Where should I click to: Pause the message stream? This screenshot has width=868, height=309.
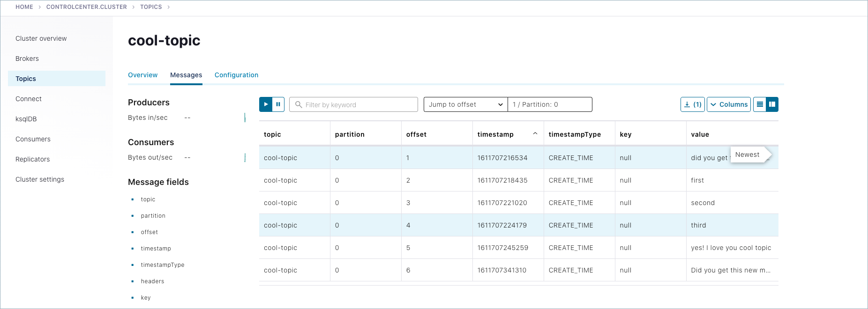pyautogui.click(x=278, y=104)
